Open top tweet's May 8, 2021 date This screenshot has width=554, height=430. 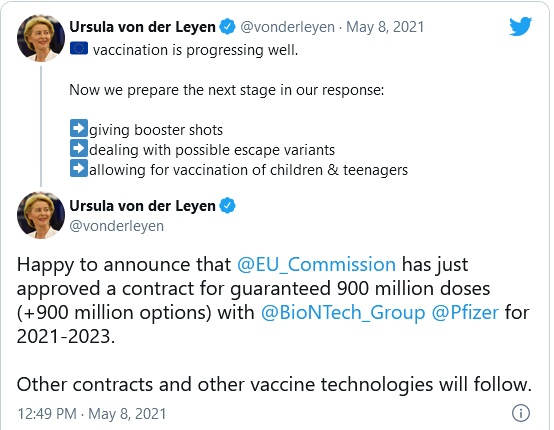click(x=385, y=27)
